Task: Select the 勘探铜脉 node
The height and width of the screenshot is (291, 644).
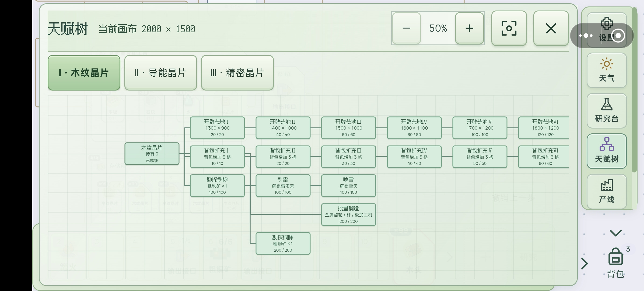Action: 283,243
